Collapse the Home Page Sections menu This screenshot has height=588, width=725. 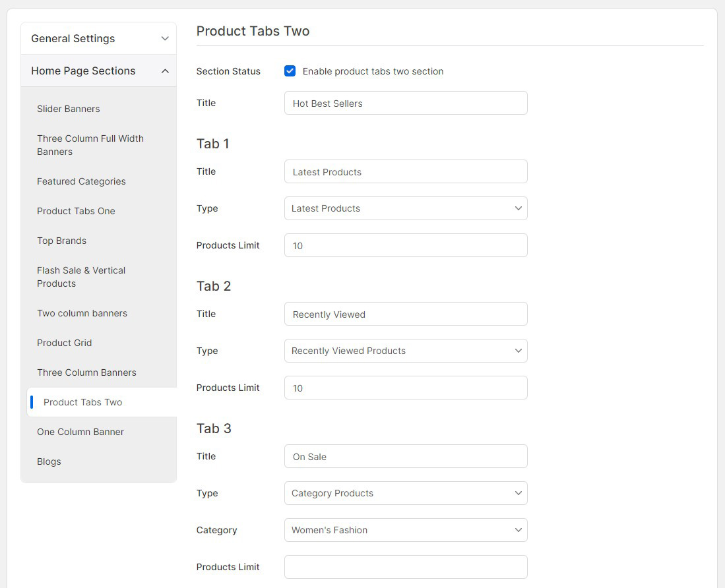pyautogui.click(x=98, y=71)
